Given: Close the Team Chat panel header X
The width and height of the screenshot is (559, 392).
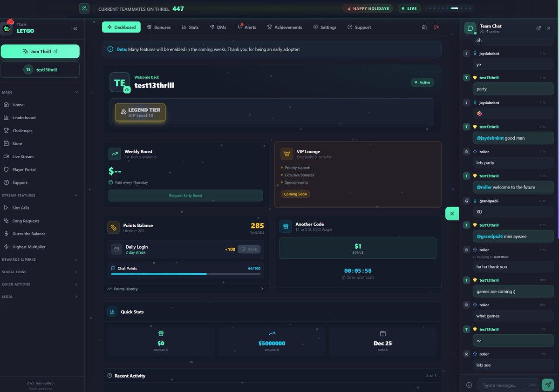Looking at the screenshot, I should tap(550, 28).
